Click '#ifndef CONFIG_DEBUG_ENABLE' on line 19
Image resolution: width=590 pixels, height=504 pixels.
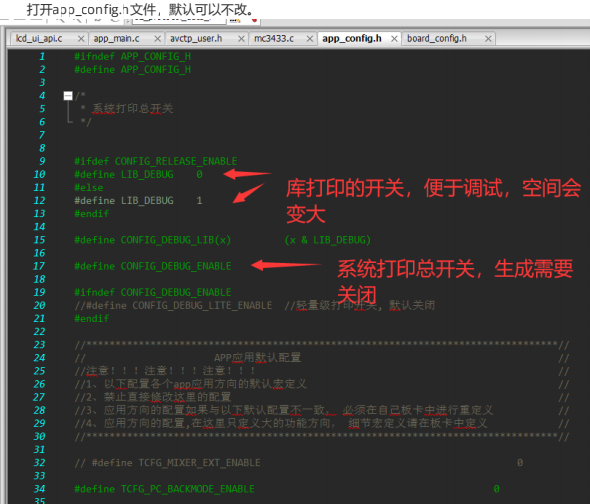click(x=153, y=292)
